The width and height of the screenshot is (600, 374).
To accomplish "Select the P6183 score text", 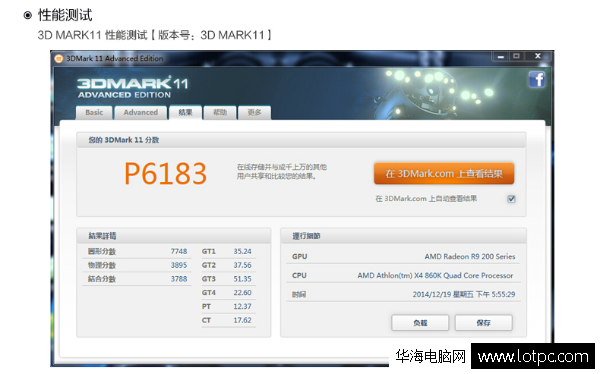I will click(165, 174).
